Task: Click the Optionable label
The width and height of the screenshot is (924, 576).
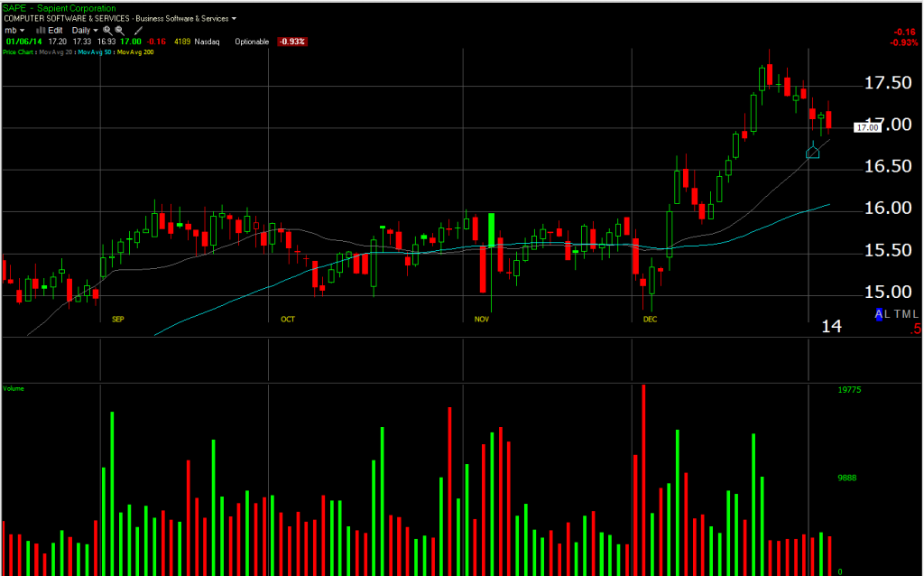Action: tap(252, 42)
